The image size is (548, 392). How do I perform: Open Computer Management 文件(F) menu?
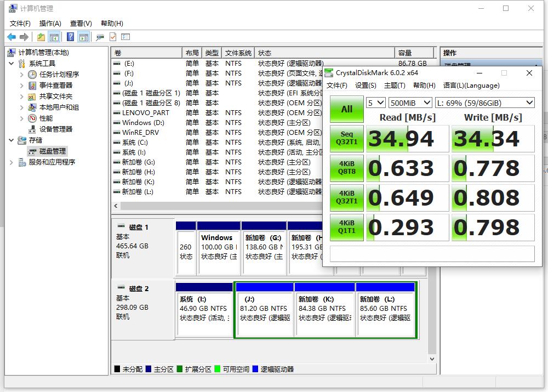coord(20,24)
